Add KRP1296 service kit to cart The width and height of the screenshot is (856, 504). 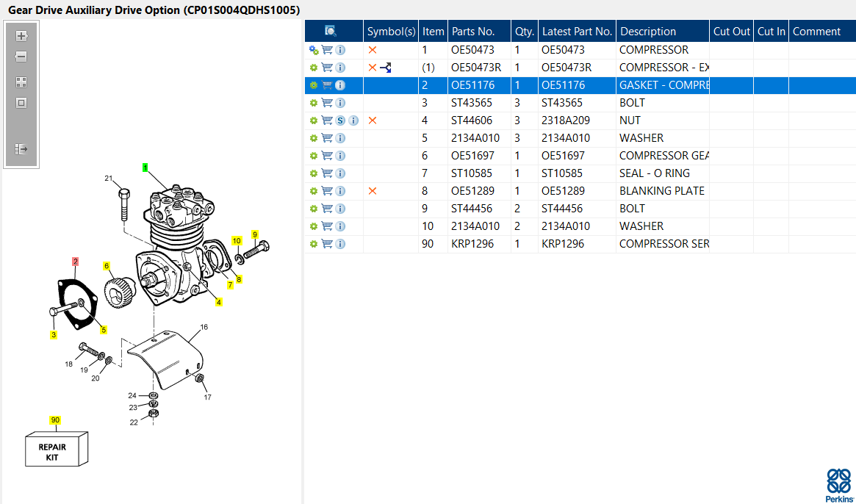[x=327, y=243]
